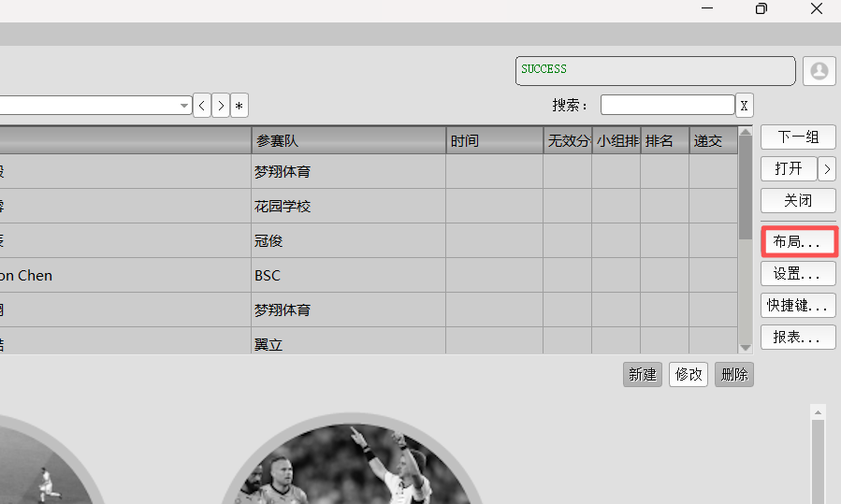Click the 搜索 search input field

[667, 105]
